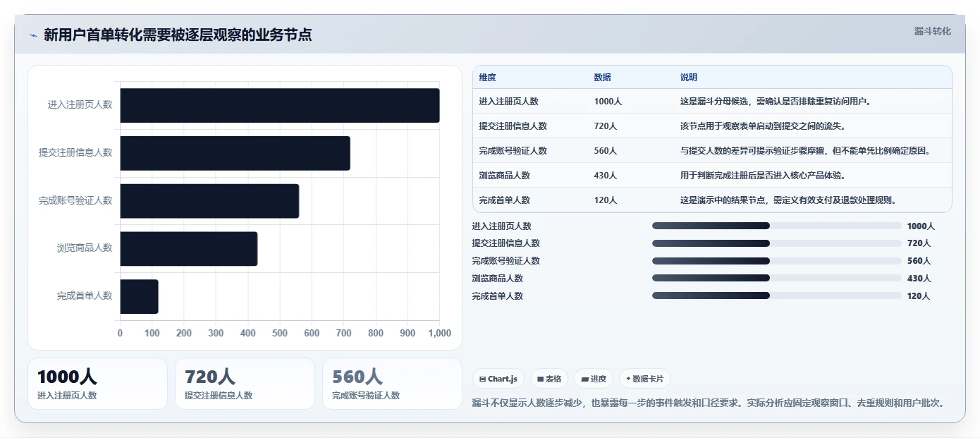Select the 数据卡片 chip

tap(644, 379)
